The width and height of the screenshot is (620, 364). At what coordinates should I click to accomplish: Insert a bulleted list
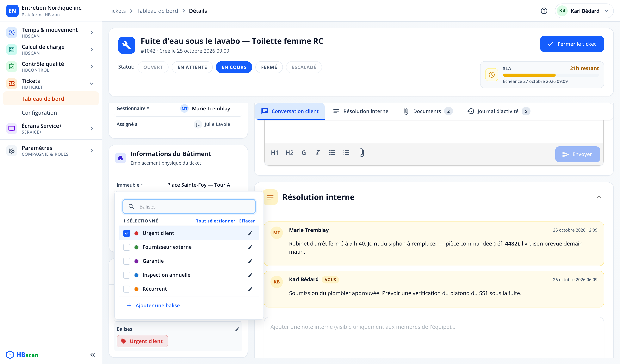(x=332, y=153)
